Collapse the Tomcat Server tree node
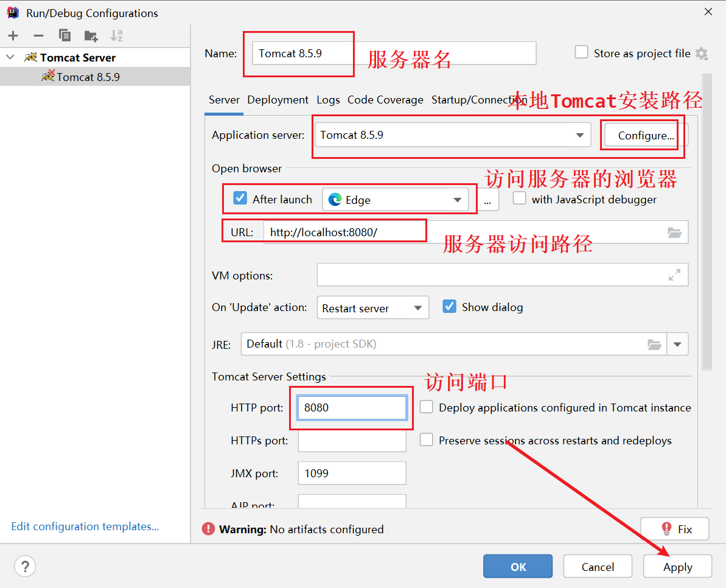The width and height of the screenshot is (726, 588). (x=10, y=57)
